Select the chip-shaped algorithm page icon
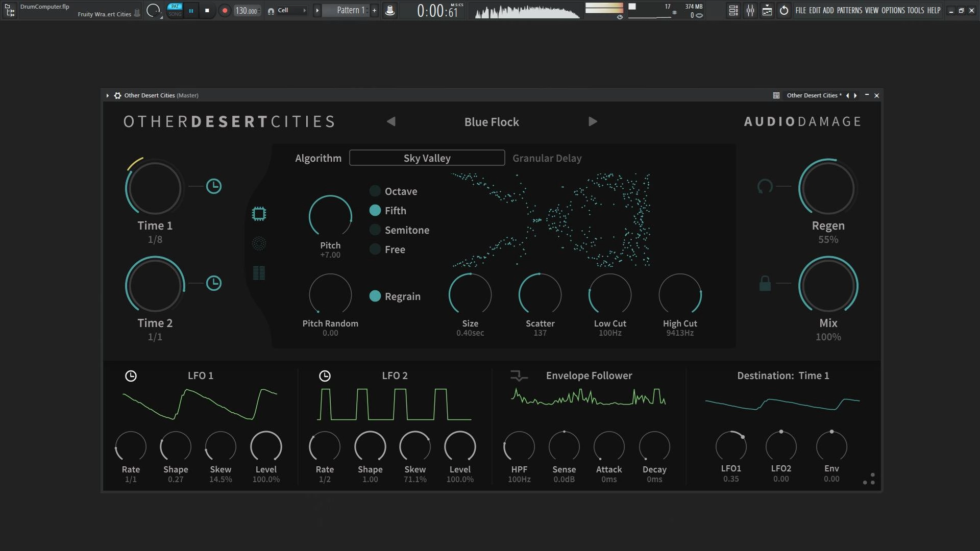The image size is (980, 551). pyautogui.click(x=259, y=214)
